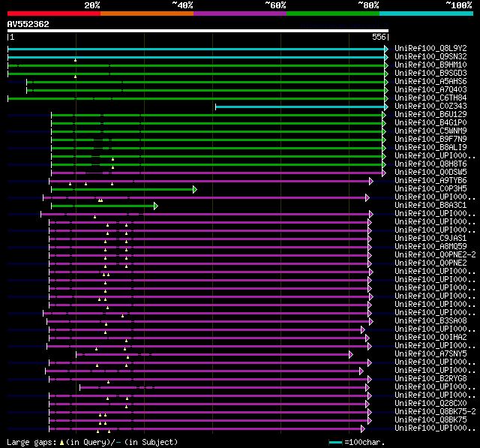This screenshot has width=480, height=448.
Task: Select the UniRef100_B9F7N9 label
Action: [430, 140]
